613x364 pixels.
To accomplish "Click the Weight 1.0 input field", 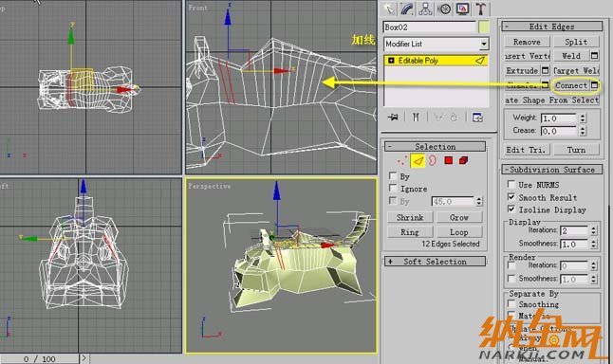I will click(x=558, y=118).
